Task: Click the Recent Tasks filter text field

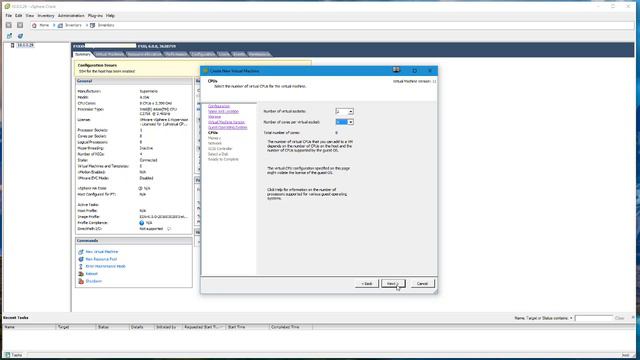Action: 594,318
